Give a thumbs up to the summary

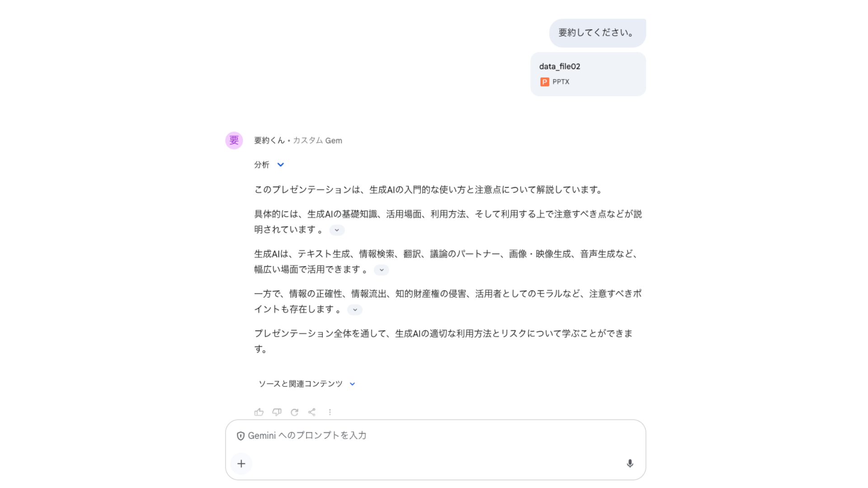click(259, 412)
